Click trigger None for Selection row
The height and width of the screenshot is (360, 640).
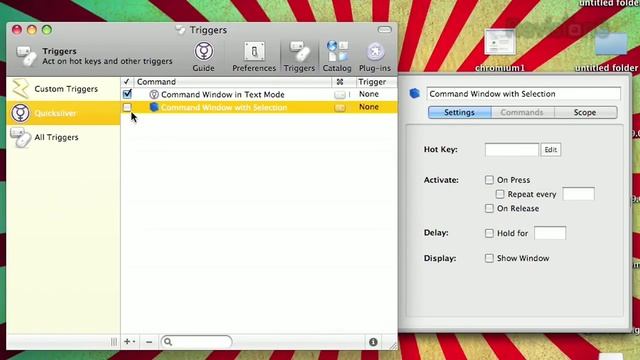click(x=369, y=107)
